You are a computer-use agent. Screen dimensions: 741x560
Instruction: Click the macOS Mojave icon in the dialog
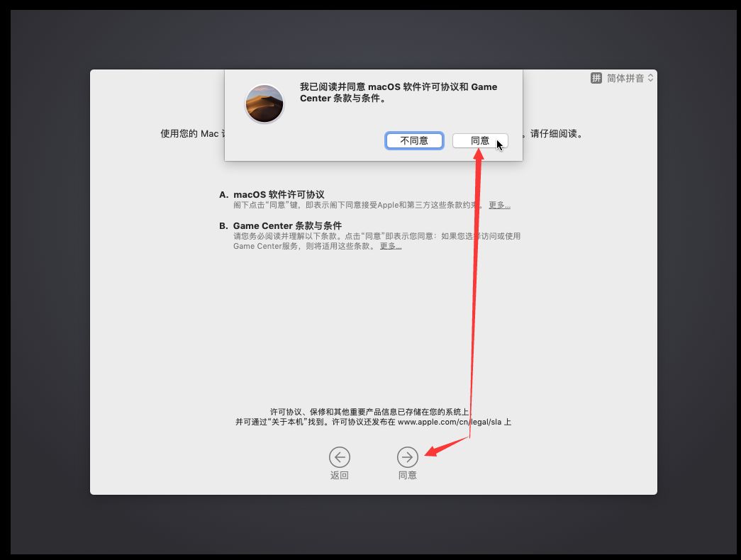point(264,104)
